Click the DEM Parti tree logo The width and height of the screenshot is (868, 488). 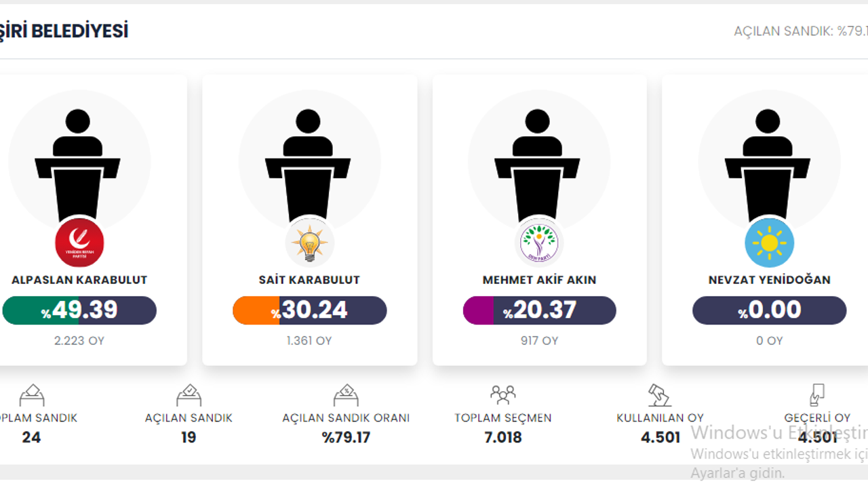click(x=539, y=243)
